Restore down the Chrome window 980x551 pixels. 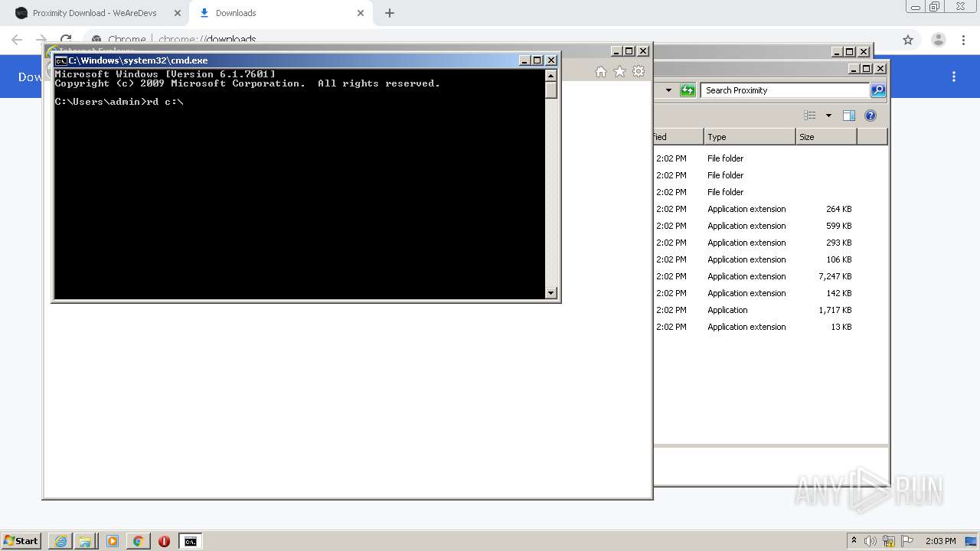(x=934, y=7)
